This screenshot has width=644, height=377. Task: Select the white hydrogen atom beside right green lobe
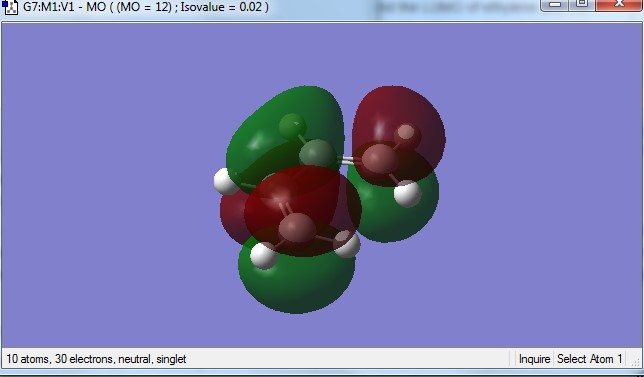click(x=407, y=193)
